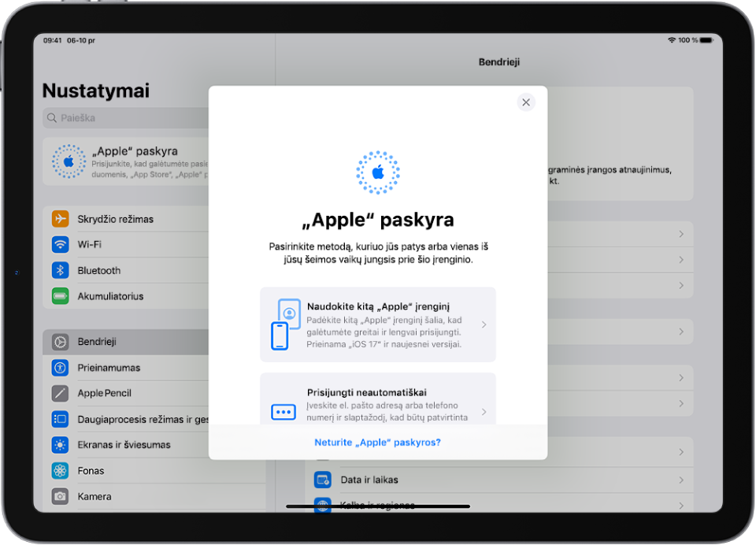
Task: Open Akumuliatorius settings
Action: point(126,296)
